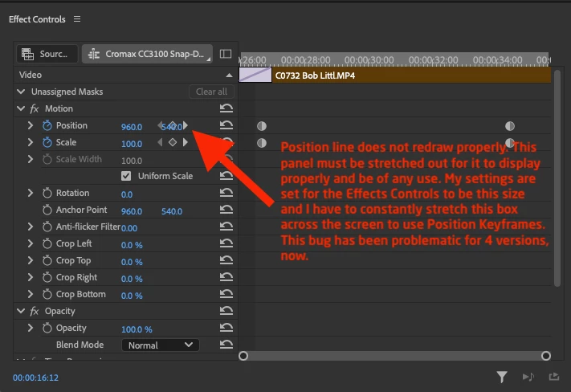Go to next Scale keyframe
The image size is (571, 392).
(x=186, y=142)
